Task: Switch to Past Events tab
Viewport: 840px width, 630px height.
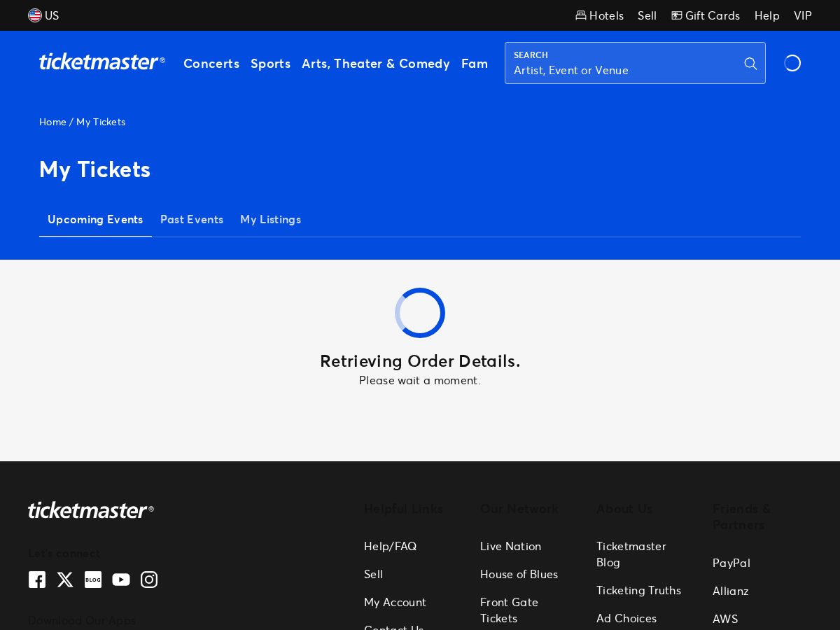Action: pos(192,219)
